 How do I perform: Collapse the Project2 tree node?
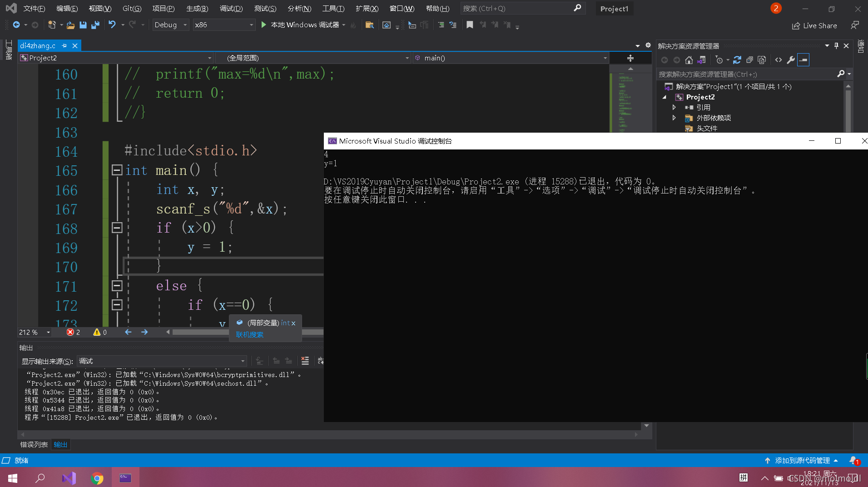tap(665, 97)
